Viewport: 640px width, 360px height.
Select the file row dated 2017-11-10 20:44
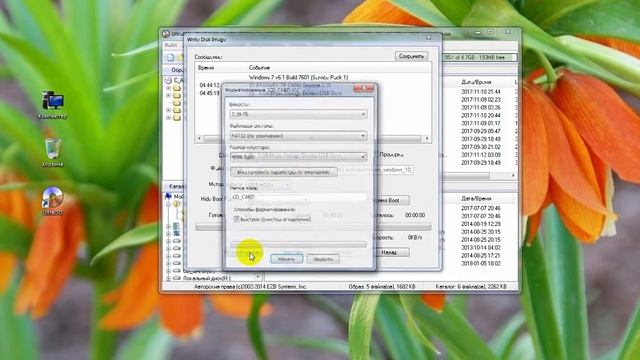coord(481,116)
